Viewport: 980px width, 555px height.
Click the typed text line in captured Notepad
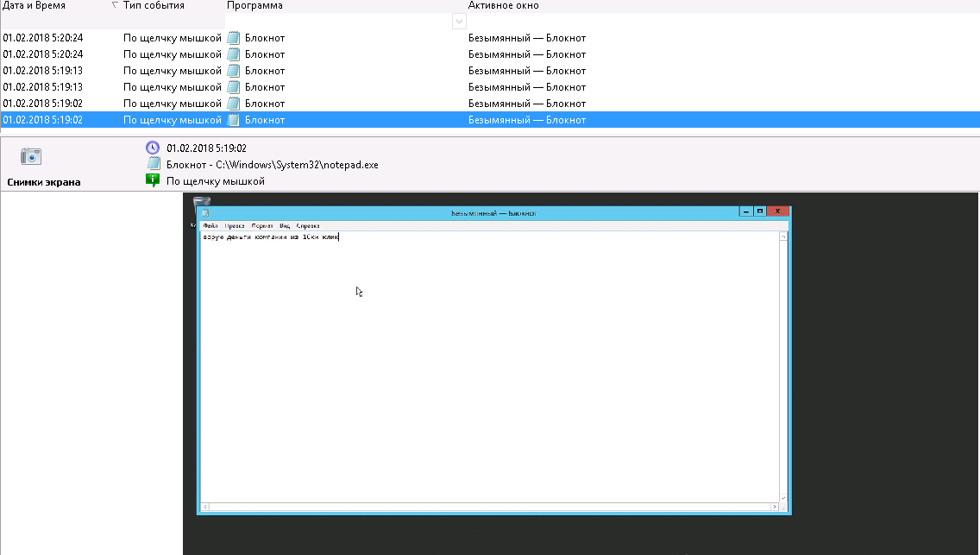click(270, 237)
